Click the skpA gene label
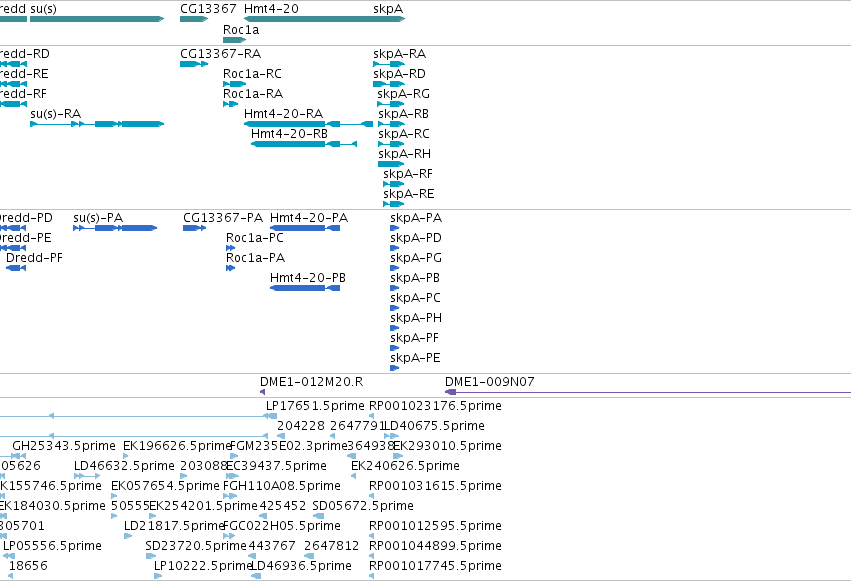Viewport: 851px width, 581px height. coord(388,9)
